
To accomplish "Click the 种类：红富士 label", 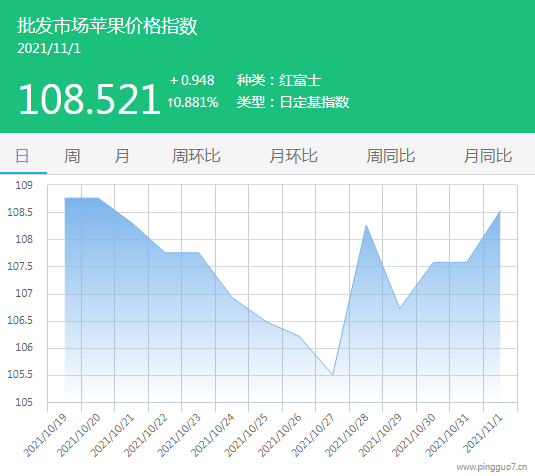I will pyautogui.click(x=279, y=81).
